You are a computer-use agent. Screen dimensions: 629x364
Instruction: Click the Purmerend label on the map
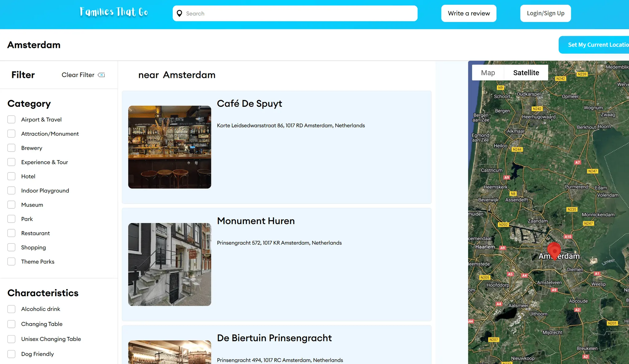click(576, 187)
